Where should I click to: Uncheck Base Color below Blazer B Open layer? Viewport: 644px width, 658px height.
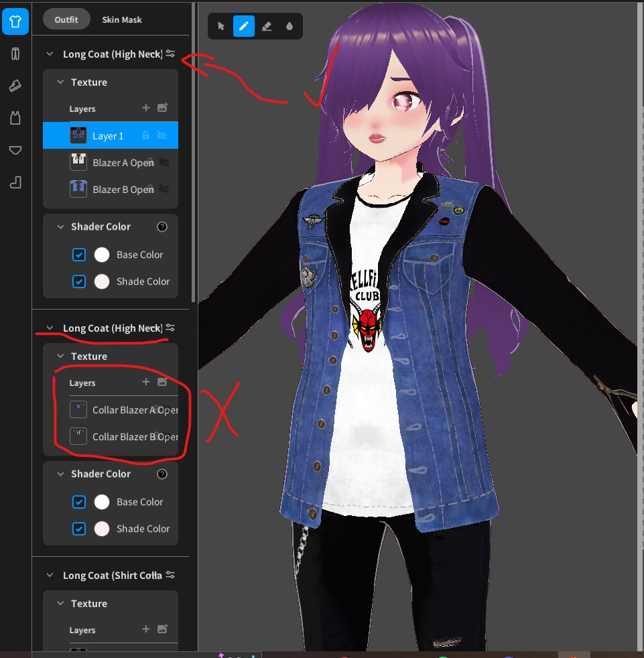[x=79, y=255]
